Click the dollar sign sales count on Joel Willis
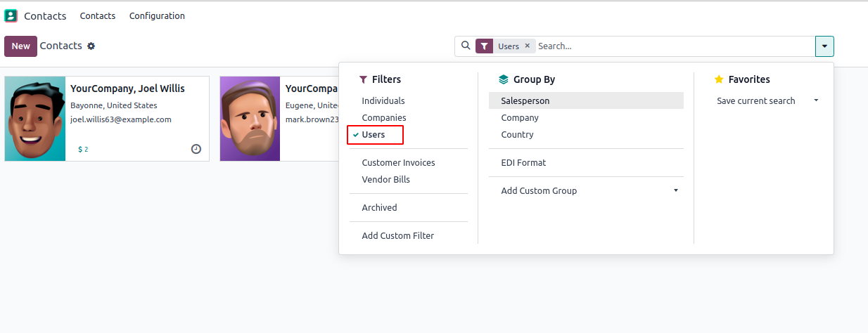This screenshot has height=333, width=868. [83, 149]
